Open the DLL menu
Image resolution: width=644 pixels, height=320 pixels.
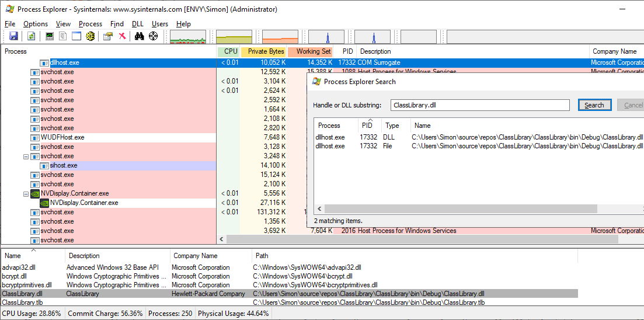[138, 24]
